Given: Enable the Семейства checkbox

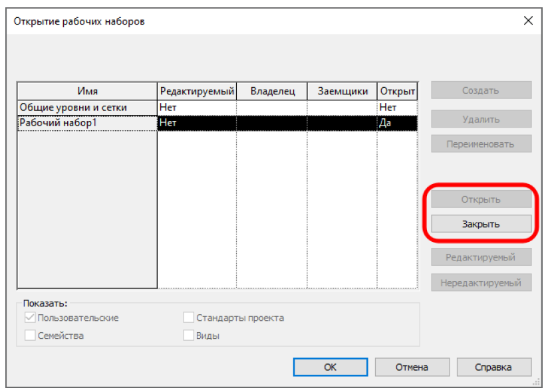Looking at the screenshot, I should (x=30, y=336).
